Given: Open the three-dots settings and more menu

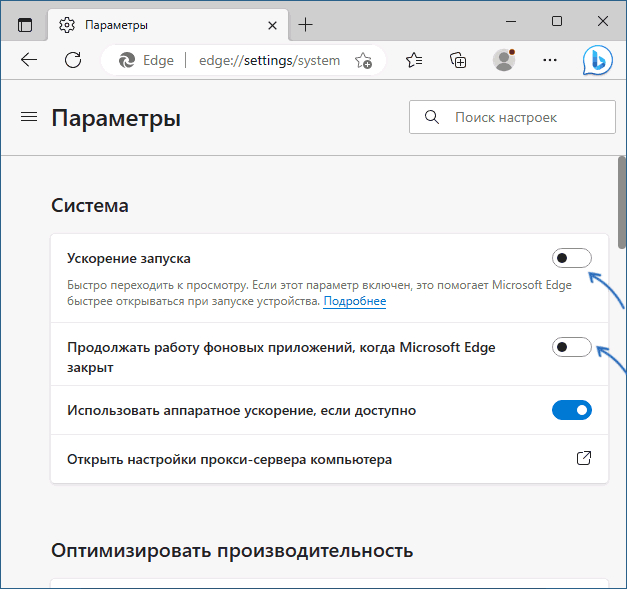Looking at the screenshot, I should 550,60.
